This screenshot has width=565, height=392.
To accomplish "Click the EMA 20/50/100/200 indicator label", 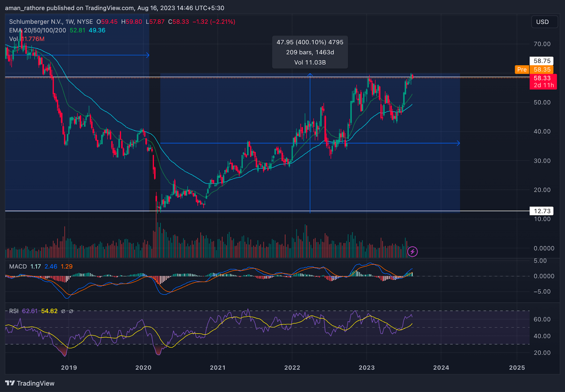I will (x=37, y=30).
